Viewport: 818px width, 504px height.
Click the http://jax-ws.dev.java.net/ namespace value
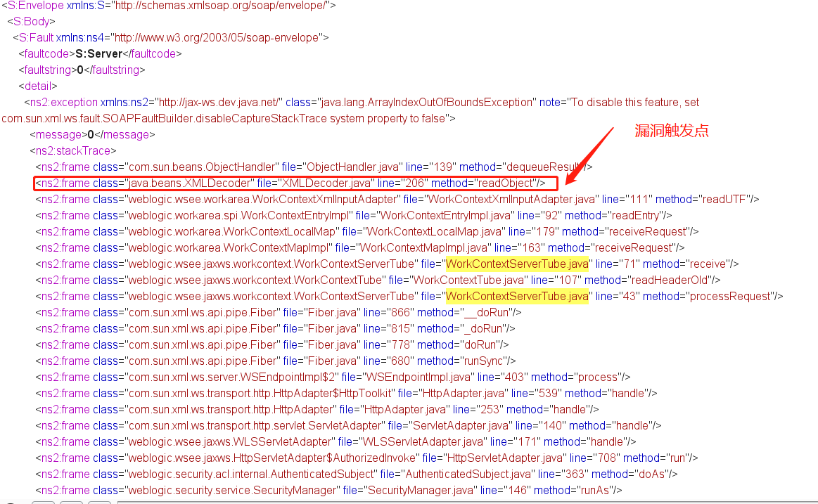pos(218,102)
